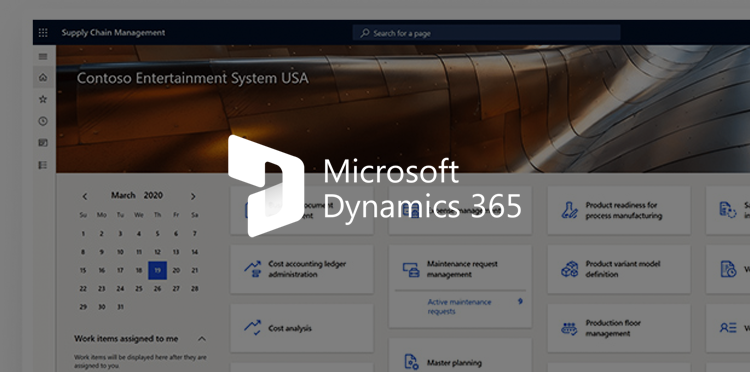The height and width of the screenshot is (372, 750).
Task: Collapse Work items assigned to me section
Action: [x=202, y=339]
